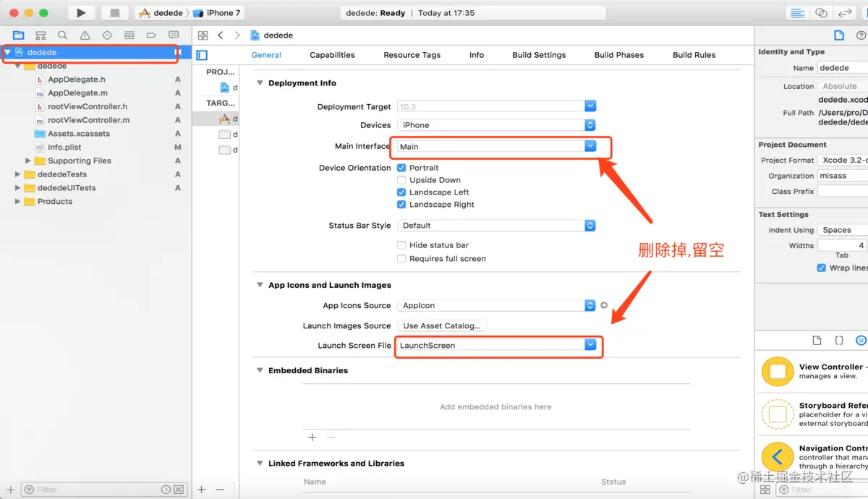Collapse the Embedded Binaries section
This screenshot has width=868, height=499.
[260, 370]
